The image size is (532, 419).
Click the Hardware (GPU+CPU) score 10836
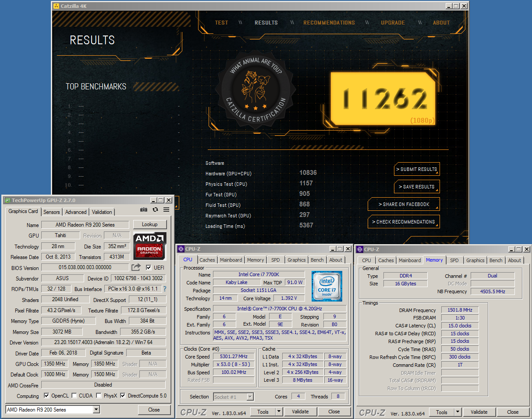click(308, 173)
